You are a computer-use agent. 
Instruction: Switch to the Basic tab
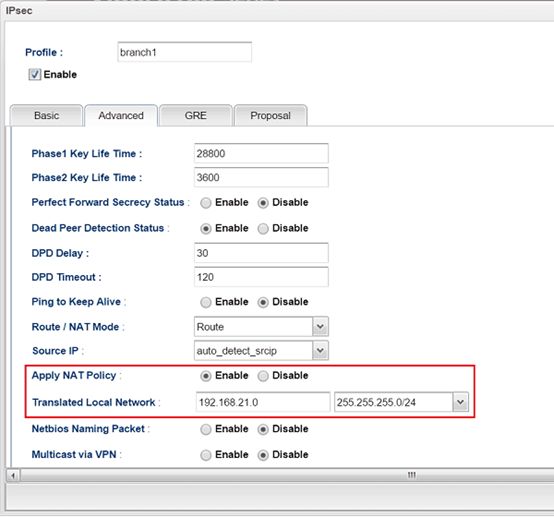click(x=46, y=116)
